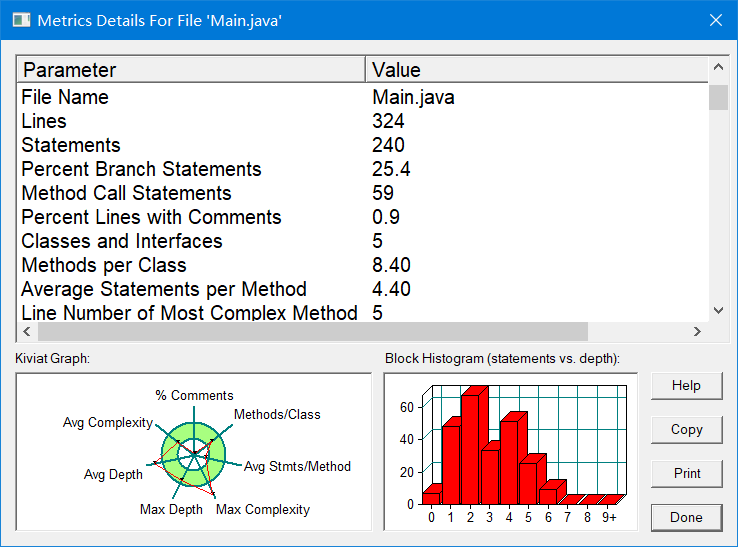738x547 pixels.
Task: Click the histogram bar for depth 3
Action: tap(489, 477)
